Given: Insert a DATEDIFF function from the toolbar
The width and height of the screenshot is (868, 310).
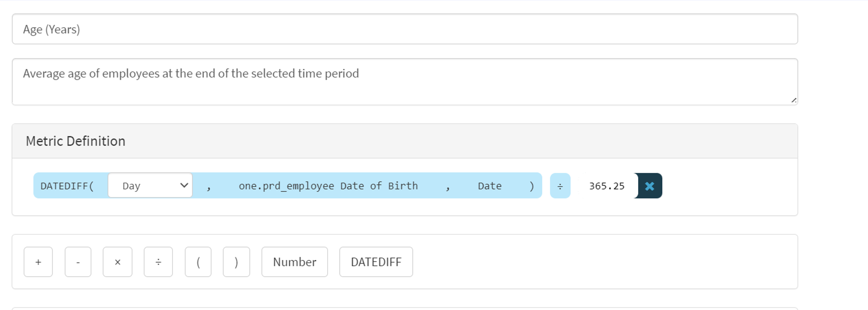Looking at the screenshot, I should 376,262.
